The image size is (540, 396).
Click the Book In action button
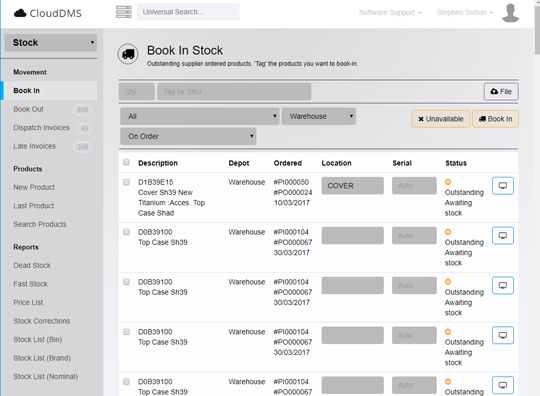tap(495, 119)
